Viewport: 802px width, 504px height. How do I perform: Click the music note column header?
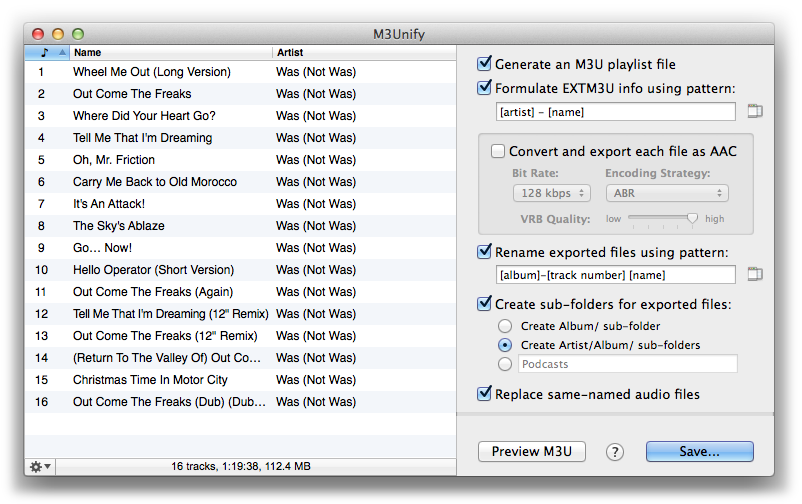45,52
